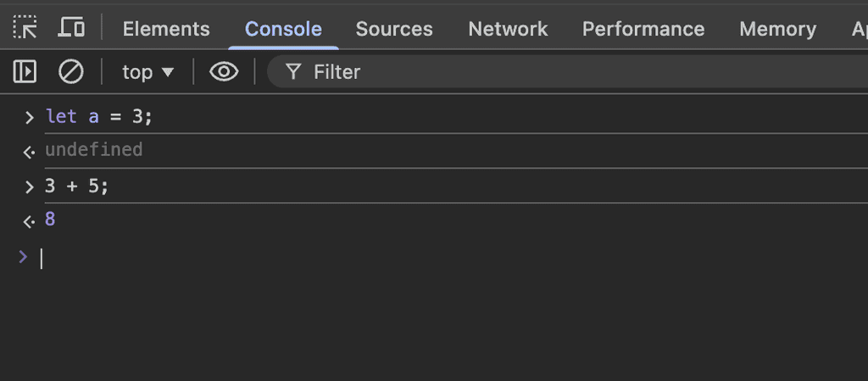
Task: Click the 'let a = 3;' command entry
Action: (99, 116)
